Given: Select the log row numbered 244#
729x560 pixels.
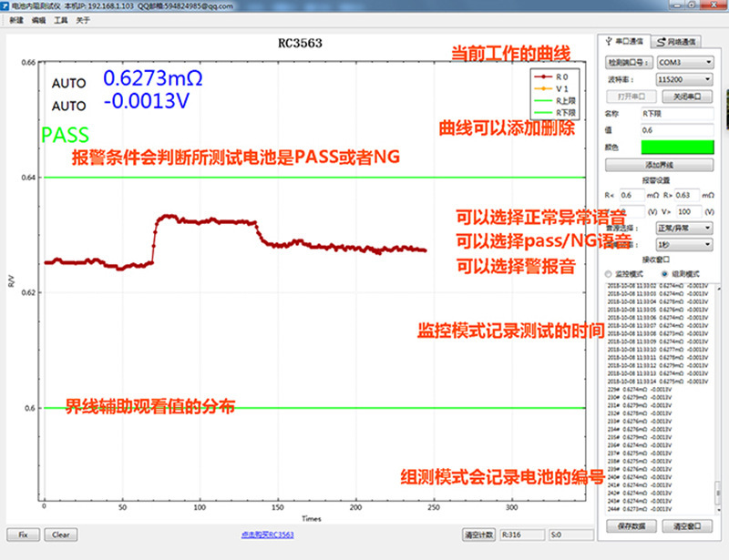Looking at the screenshot, I should [x=640, y=509].
